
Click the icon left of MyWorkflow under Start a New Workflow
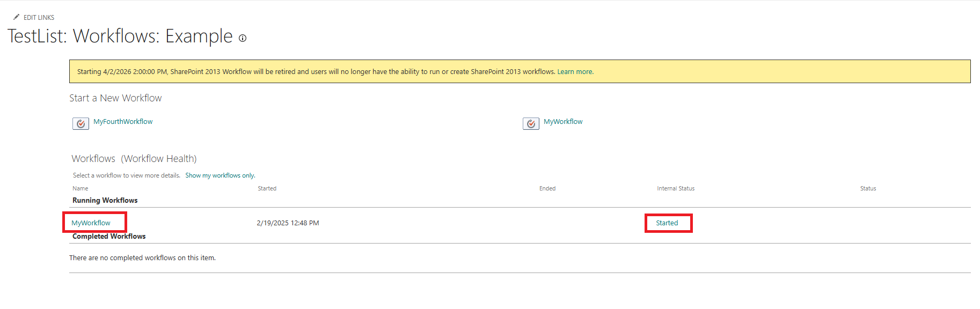pos(531,124)
